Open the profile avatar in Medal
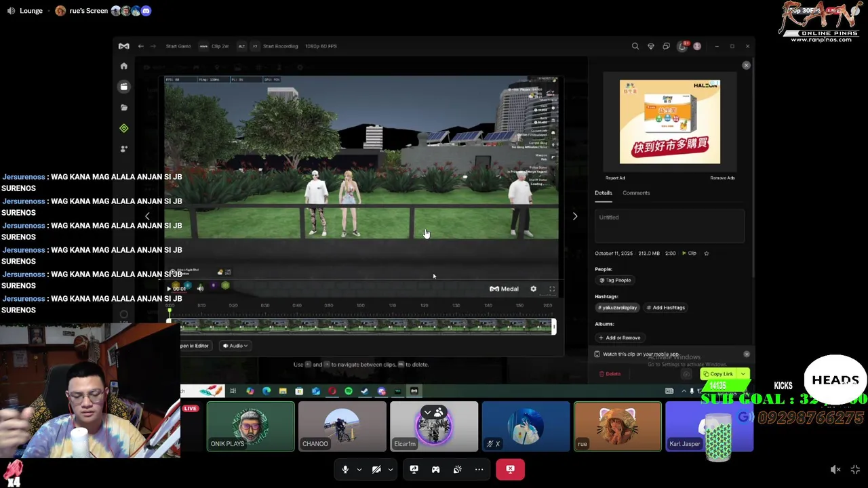 [x=697, y=46]
